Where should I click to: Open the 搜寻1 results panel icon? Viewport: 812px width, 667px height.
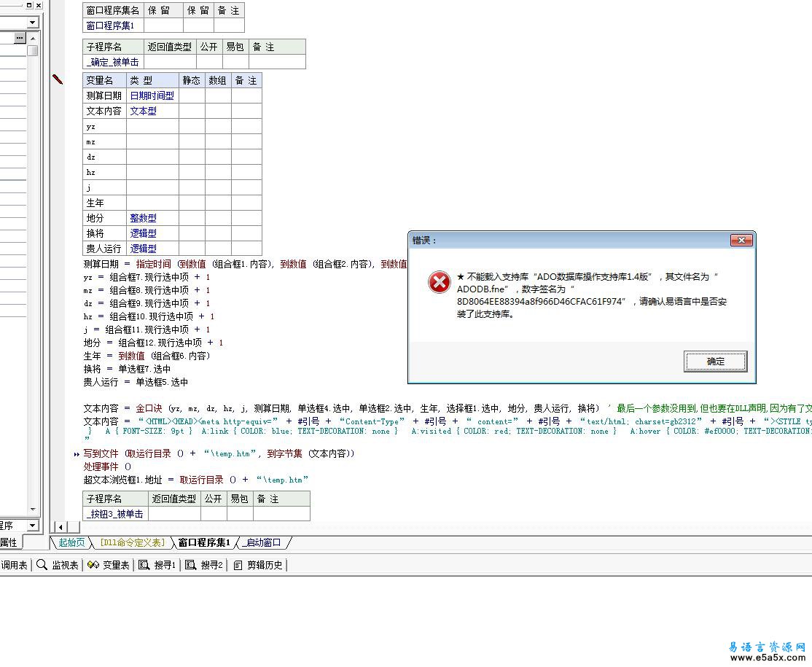click(144, 565)
